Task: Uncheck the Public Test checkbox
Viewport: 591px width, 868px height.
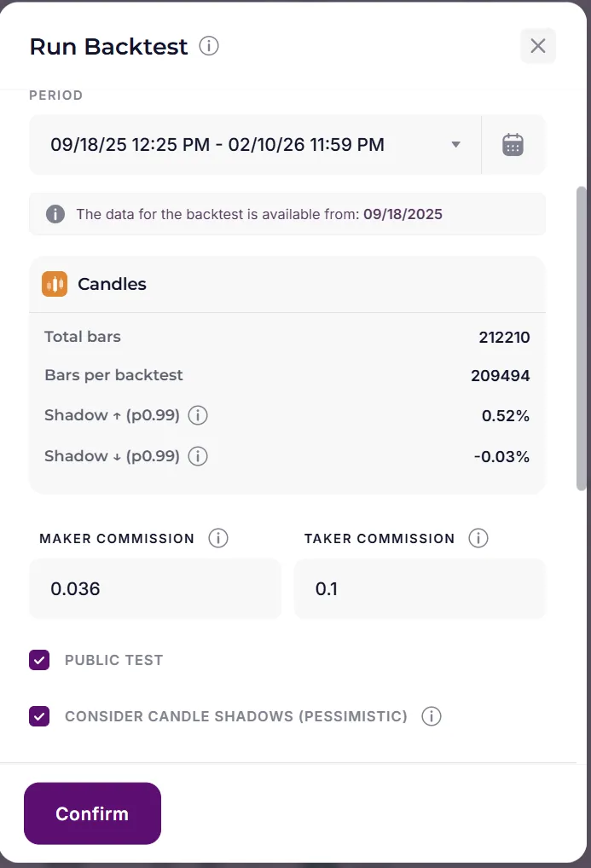Action: 38,660
